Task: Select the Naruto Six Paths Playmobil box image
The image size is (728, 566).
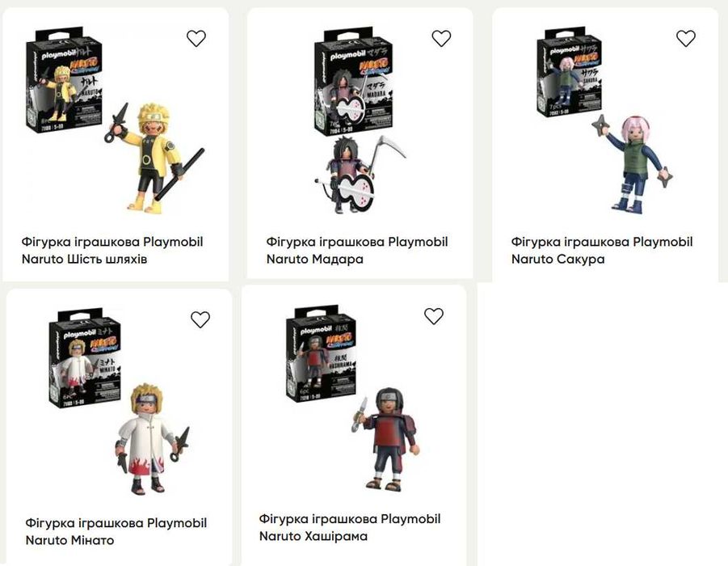Action: point(64,79)
